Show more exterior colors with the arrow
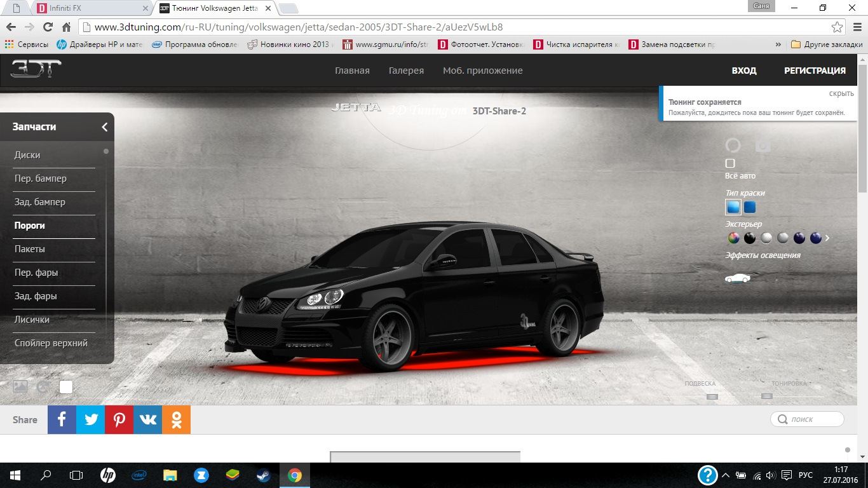Image resolution: width=868 pixels, height=488 pixels. pyautogui.click(x=827, y=238)
